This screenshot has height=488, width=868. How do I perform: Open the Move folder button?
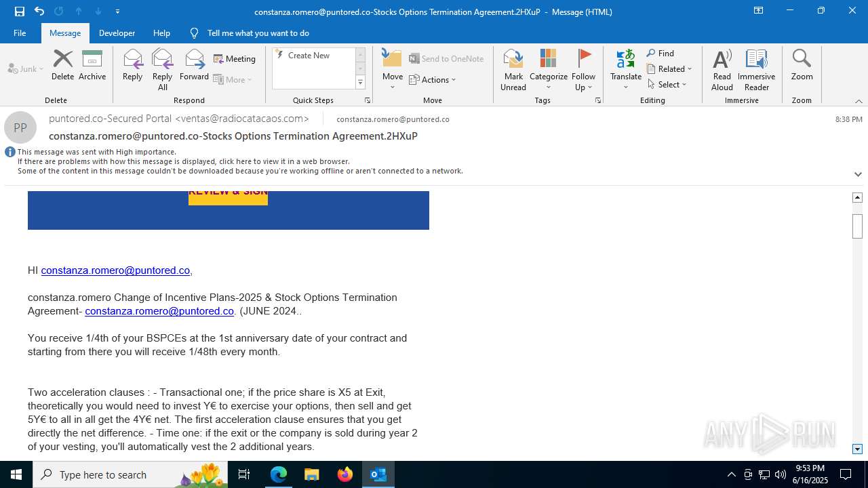point(393,69)
